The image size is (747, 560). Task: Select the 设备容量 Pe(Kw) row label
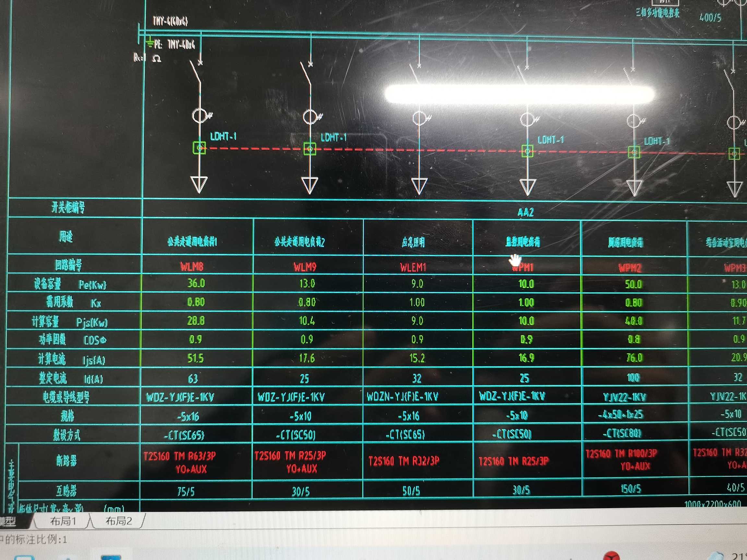point(70,284)
